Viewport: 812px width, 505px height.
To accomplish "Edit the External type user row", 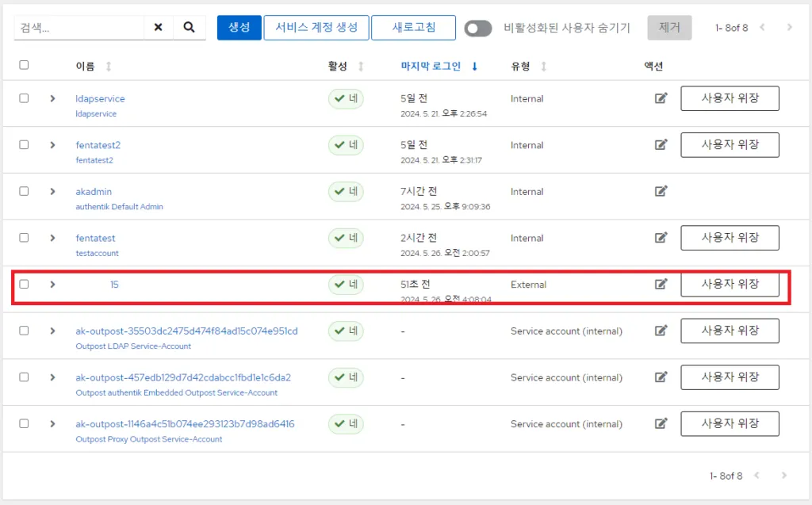I will (x=661, y=284).
